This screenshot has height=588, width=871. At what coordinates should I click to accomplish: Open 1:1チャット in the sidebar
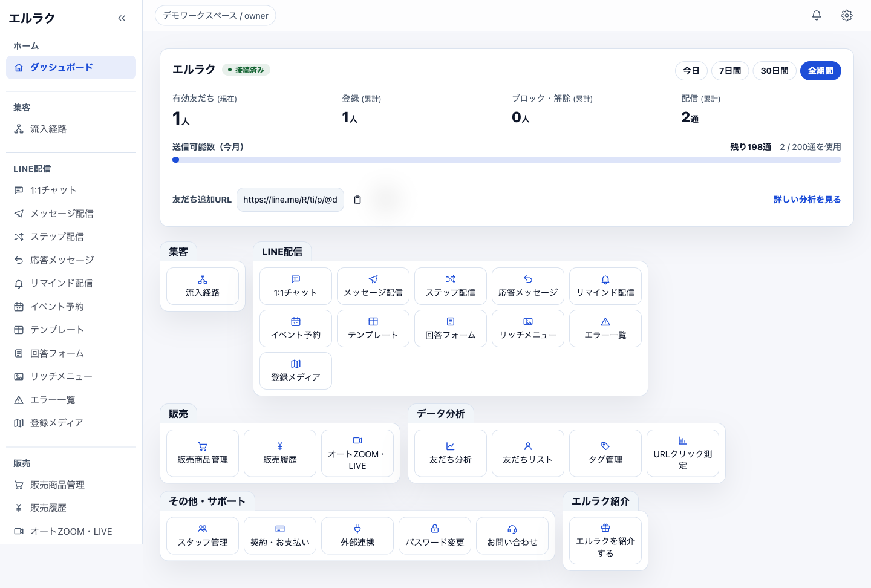pos(71,190)
